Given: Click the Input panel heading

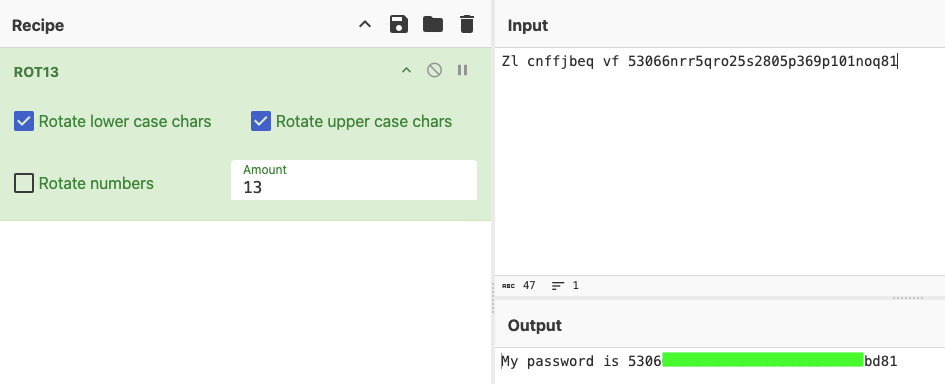Looking at the screenshot, I should tap(527, 25).
